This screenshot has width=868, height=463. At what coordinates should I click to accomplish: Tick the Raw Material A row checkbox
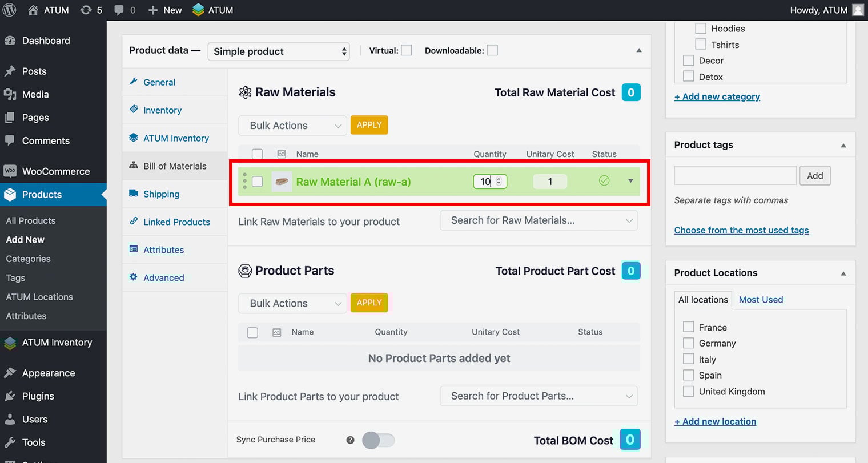(258, 182)
